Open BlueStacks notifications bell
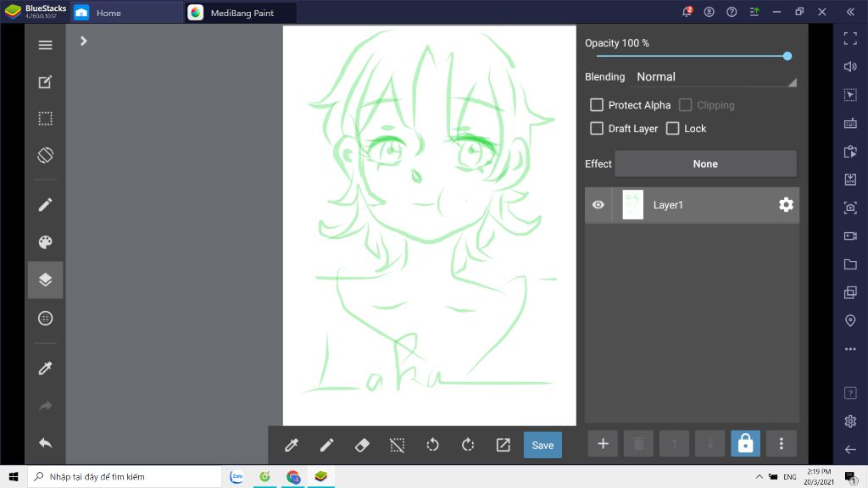Viewport: 868px width, 488px height. coord(687,12)
